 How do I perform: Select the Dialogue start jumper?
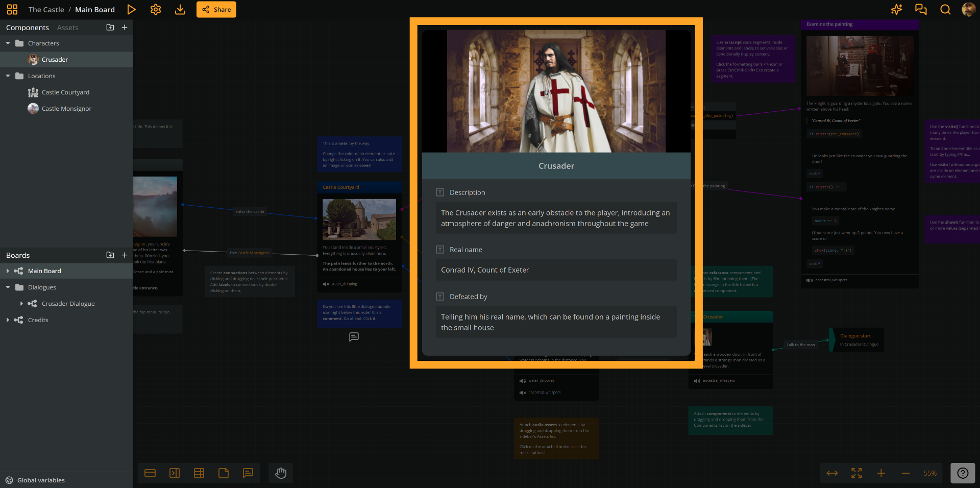click(857, 339)
